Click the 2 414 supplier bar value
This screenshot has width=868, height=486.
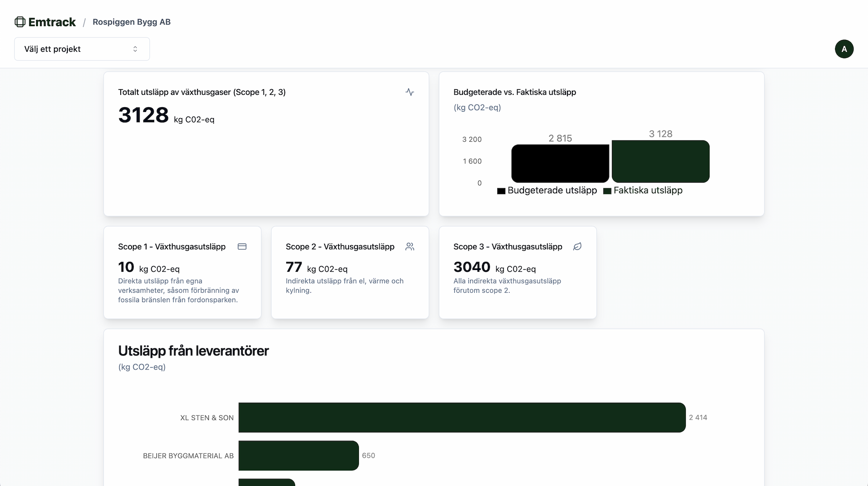pos(698,417)
